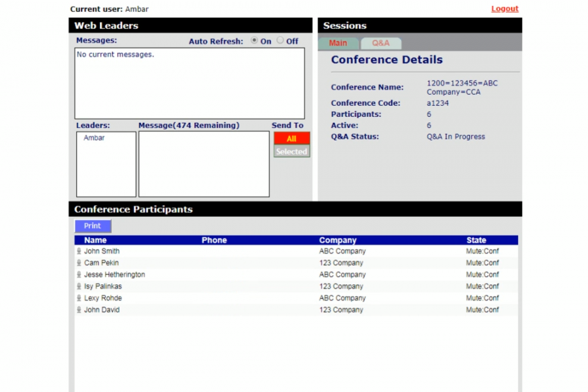This screenshot has height=392, width=588.
Task: Click inside the Message text box
Action: (x=204, y=164)
